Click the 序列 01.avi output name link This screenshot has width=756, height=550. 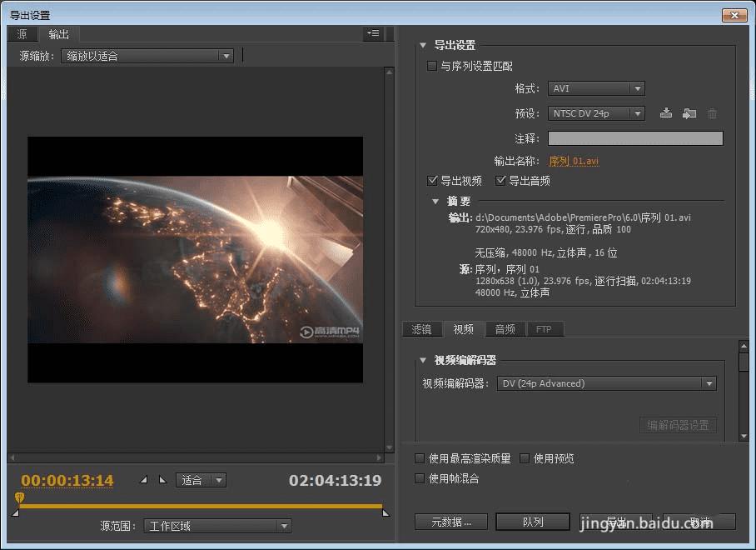[574, 161]
